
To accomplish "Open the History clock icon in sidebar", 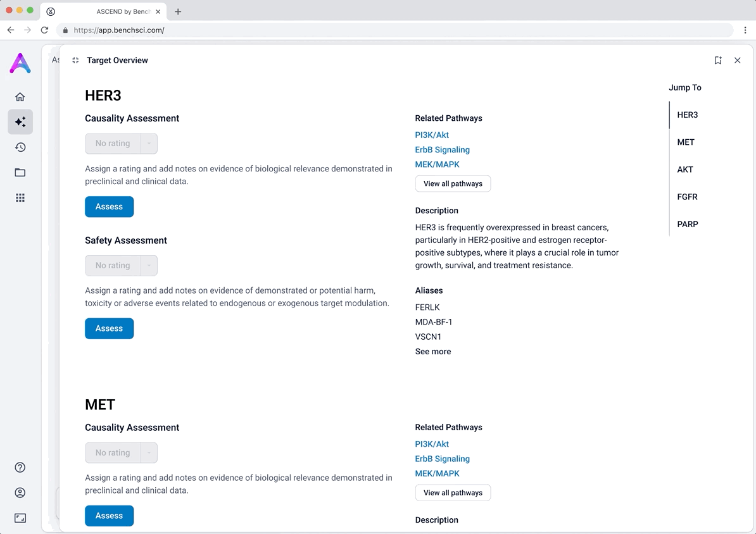I will [20, 147].
